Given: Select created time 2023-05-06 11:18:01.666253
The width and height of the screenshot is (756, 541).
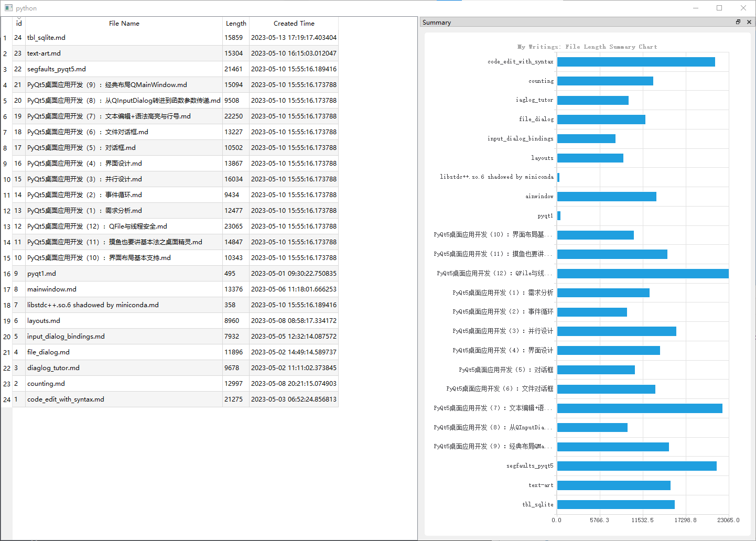Looking at the screenshot, I should [294, 289].
